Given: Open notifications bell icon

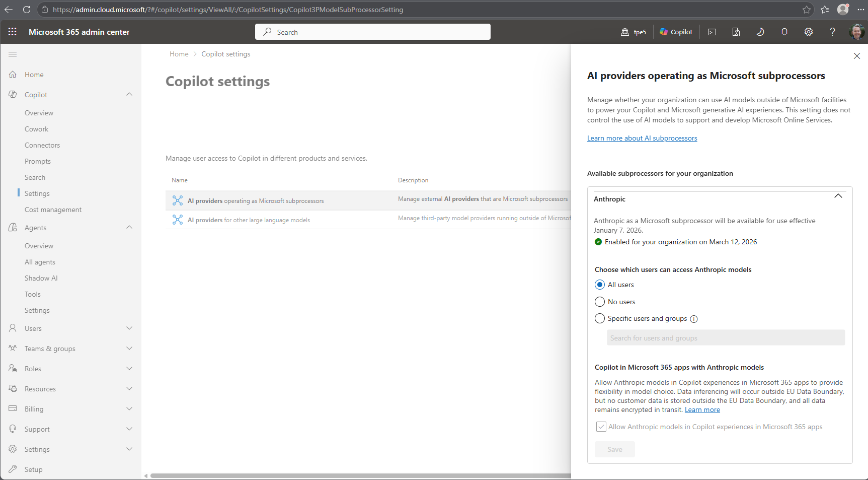Looking at the screenshot, I should (784, 32).
